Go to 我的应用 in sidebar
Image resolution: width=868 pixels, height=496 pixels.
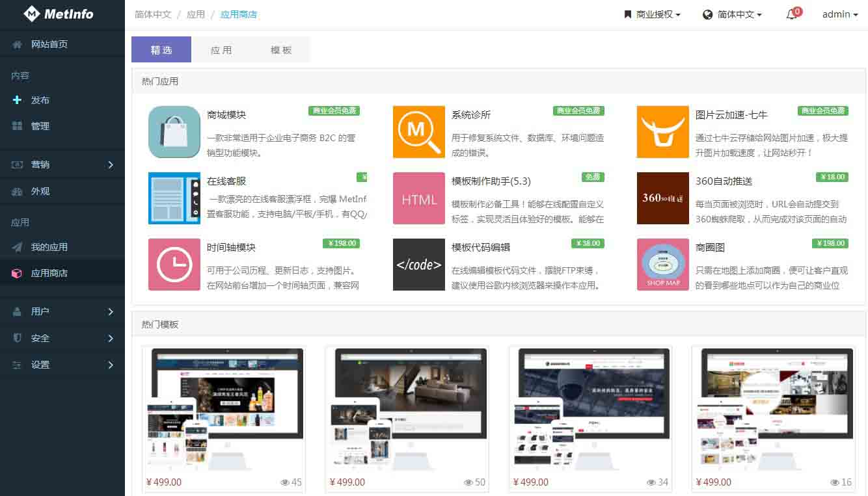click(x=49, y=247)
